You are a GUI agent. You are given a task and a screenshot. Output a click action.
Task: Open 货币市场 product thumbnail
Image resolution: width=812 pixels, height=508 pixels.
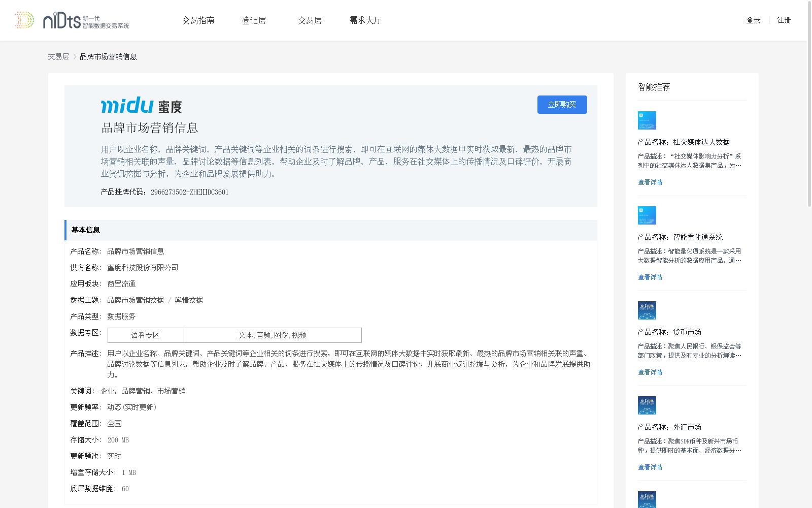coord(647,310)
